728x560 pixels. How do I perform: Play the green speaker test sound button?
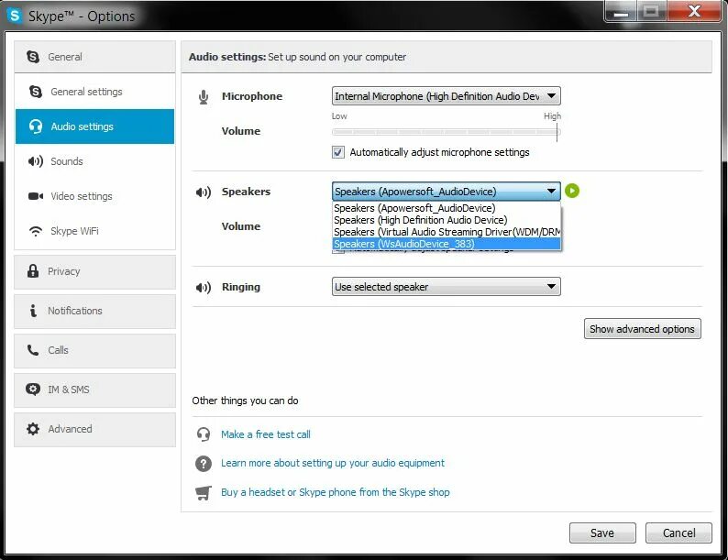[x=572, y=191]
